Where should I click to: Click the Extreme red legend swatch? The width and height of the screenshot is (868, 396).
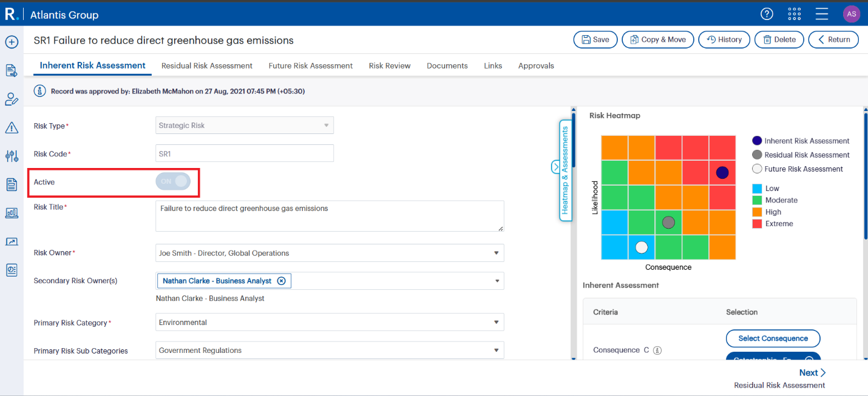coord(757,224)
